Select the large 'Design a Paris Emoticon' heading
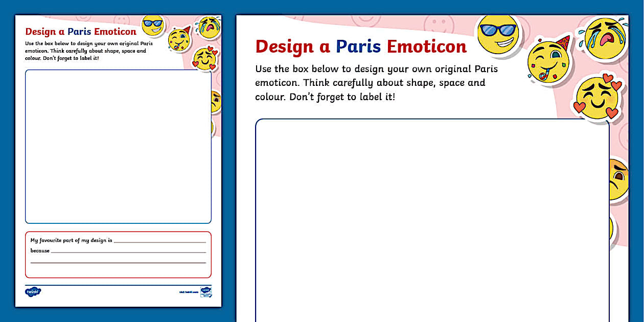The width and height of the screenshot is (644, 322). tap(361, 47)
